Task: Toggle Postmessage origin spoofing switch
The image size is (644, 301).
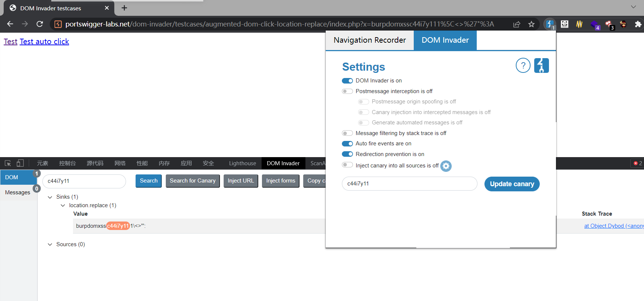Action: 364,102
